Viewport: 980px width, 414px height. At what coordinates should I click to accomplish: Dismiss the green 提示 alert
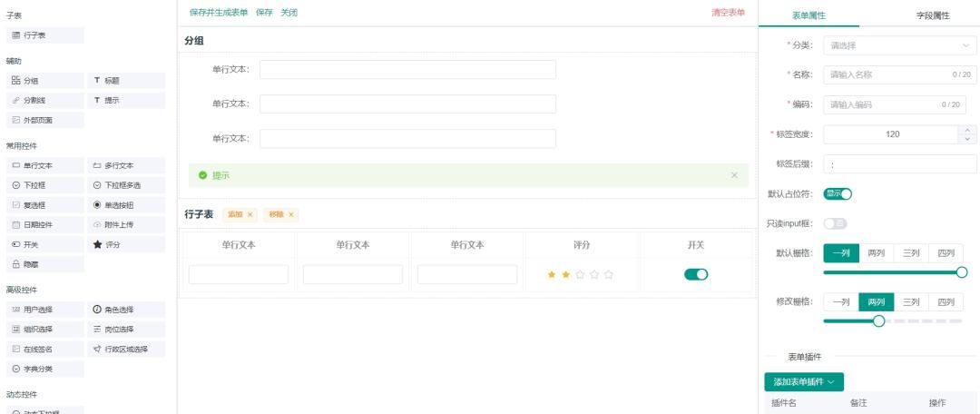[734, 175]
